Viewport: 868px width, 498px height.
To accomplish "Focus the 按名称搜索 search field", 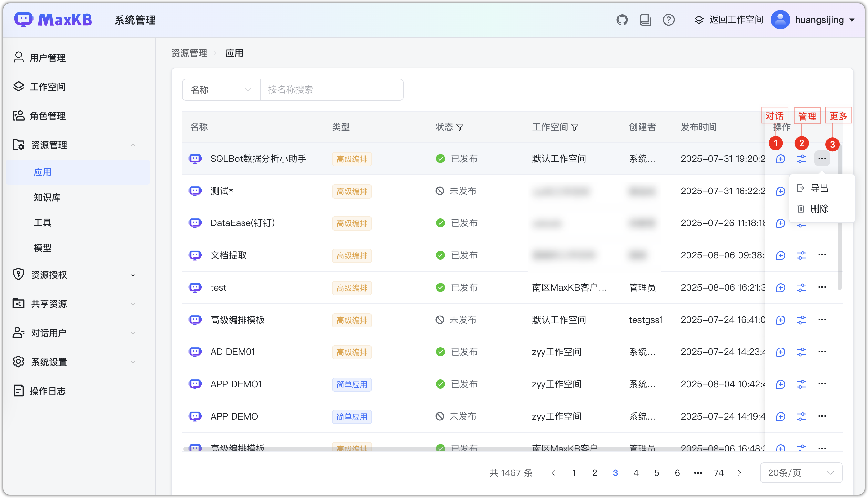I will tap(332, 89).
